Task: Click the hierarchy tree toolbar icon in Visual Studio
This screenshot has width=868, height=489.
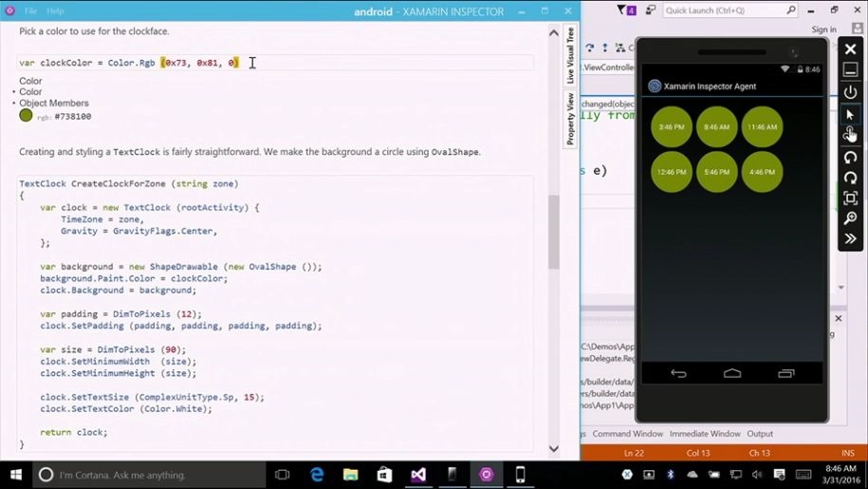Action: [620, 48]
